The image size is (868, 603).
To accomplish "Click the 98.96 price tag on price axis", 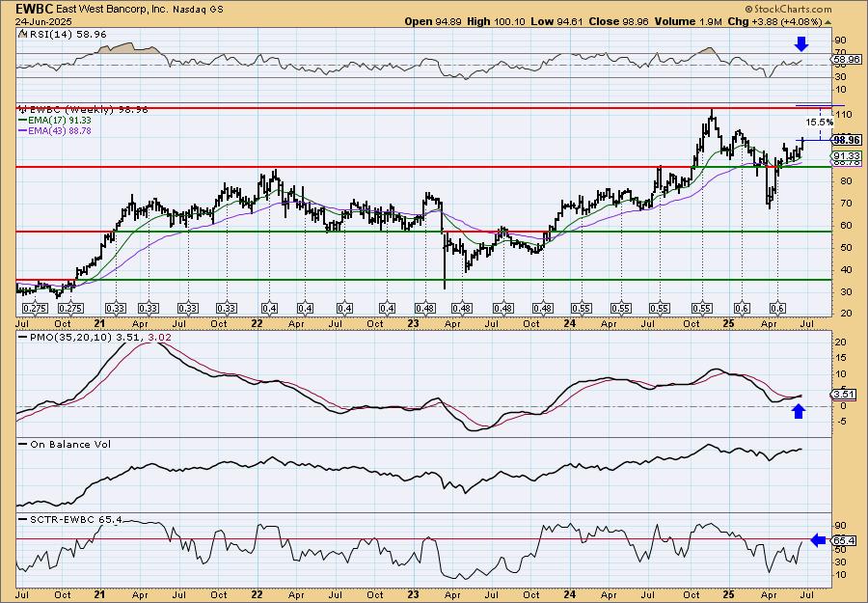I will (x=847, y=140).
